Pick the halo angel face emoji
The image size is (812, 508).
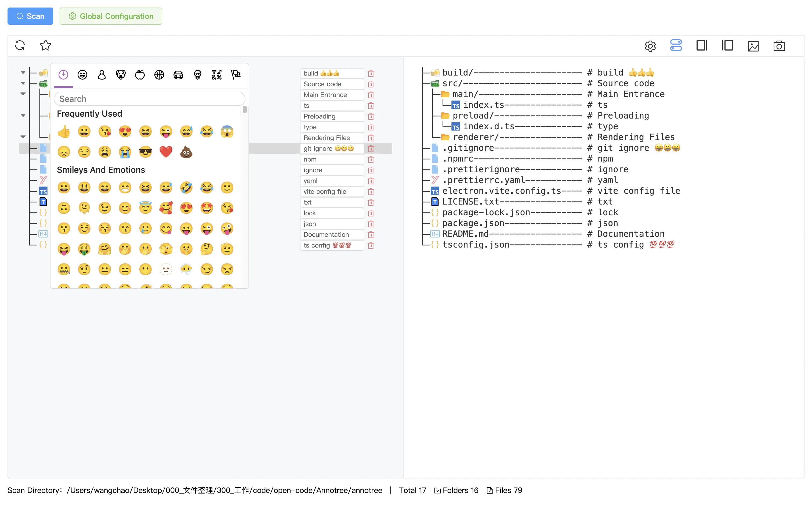145,208
